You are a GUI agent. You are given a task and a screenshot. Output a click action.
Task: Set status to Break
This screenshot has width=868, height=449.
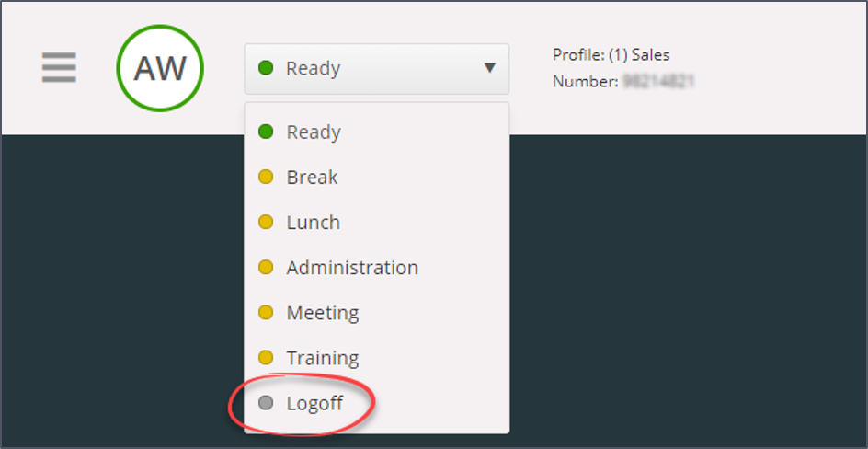tap(312, 178)
